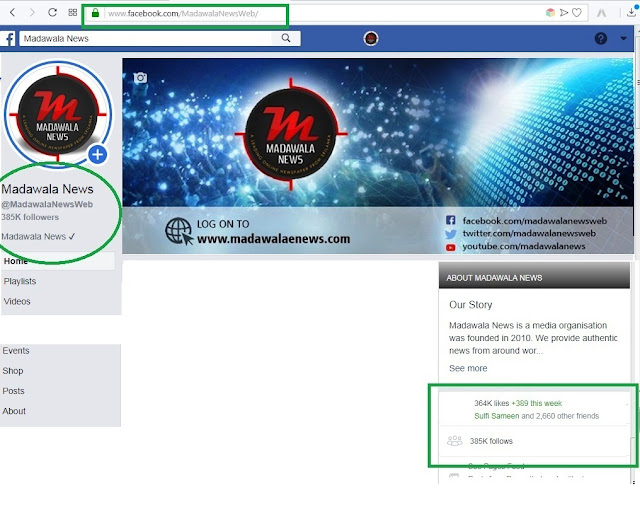Click the +389 this week text

tap(536, 403)
